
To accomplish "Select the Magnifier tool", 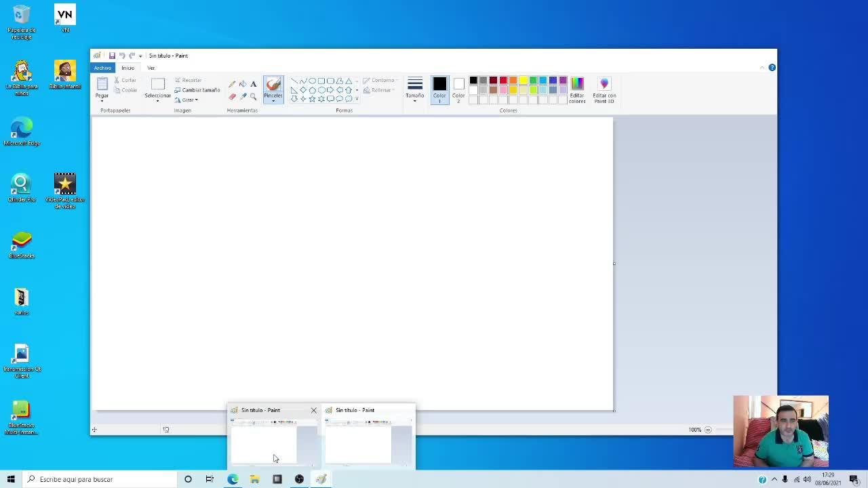I will click(x=254, y=96).
